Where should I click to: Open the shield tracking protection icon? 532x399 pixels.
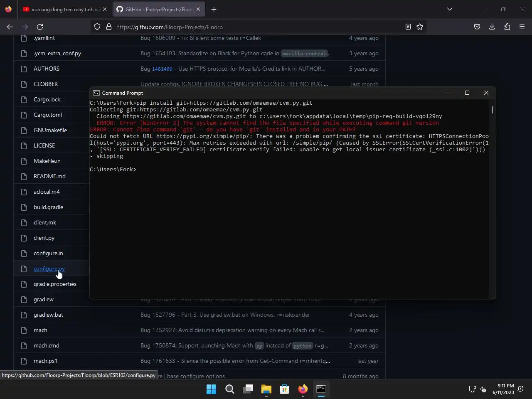[x=97, y=27]
